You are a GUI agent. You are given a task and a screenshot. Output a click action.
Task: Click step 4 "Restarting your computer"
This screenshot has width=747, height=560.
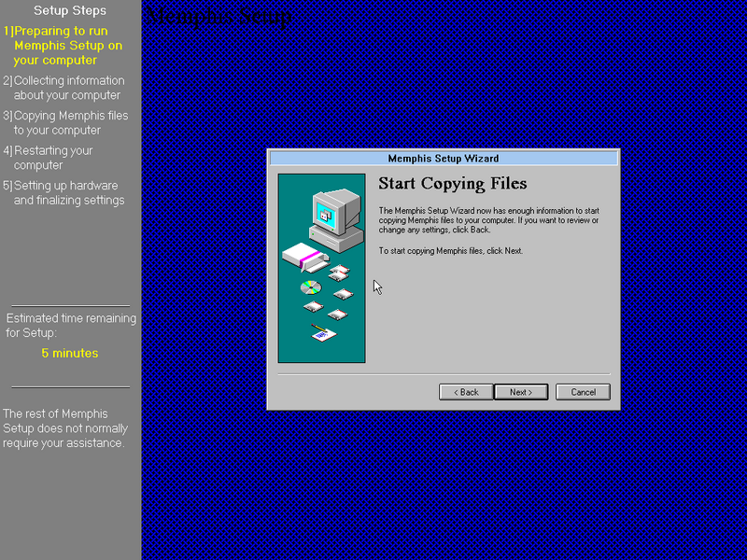click(x=48, y=158)
